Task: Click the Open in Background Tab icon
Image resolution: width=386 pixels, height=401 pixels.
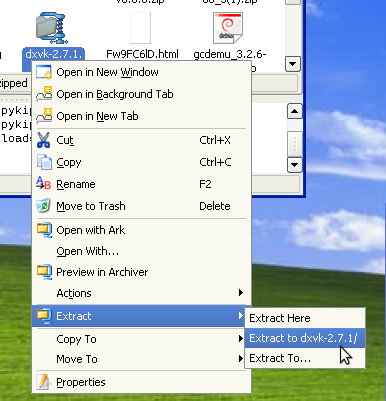Action: pos(44,94)
